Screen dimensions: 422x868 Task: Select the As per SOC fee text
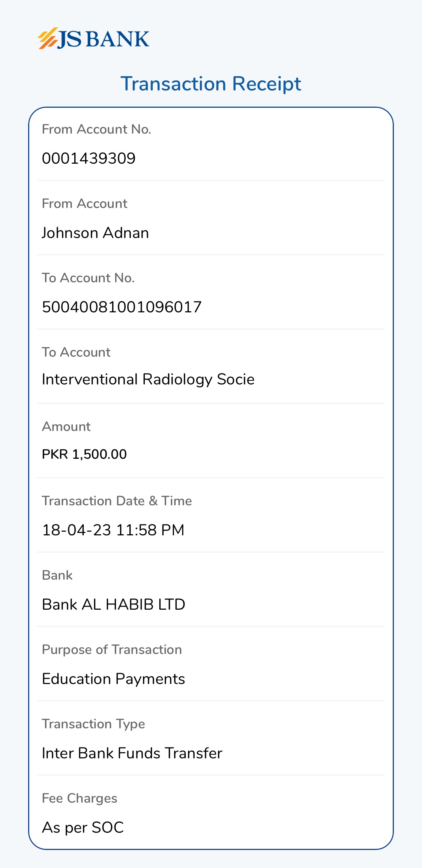[83, 827]
